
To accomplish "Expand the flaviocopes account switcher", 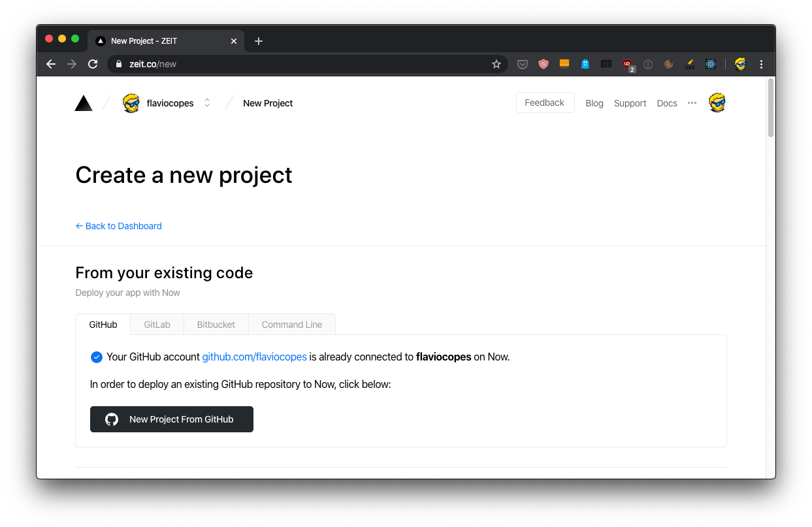I will coord(207,103).
